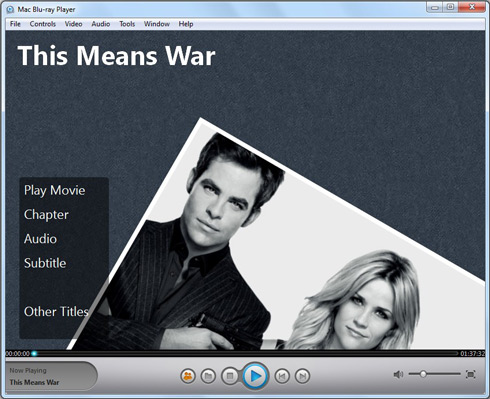490x399 pixels.
Task: Start playback with the blue play button
Action: [x=255, y=376]
